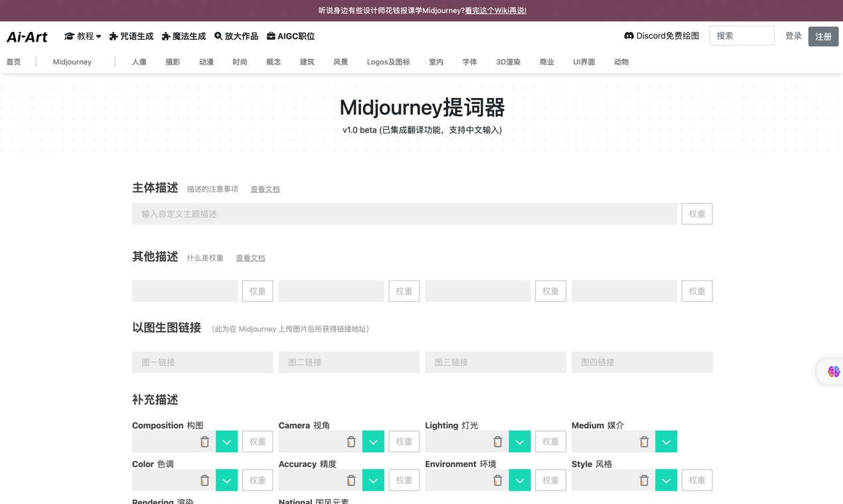
Task: Click 权重 button for Lighting 灯光
Action: 551,442
